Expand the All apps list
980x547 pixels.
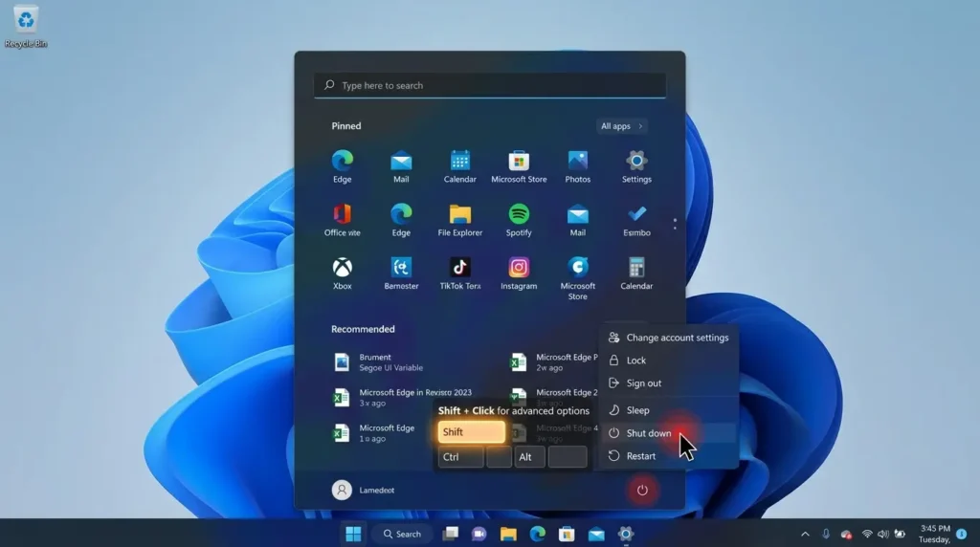pos(621,126)
